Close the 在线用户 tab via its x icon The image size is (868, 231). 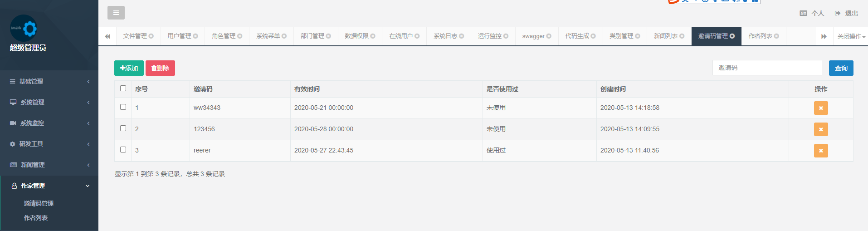[417, 36]
